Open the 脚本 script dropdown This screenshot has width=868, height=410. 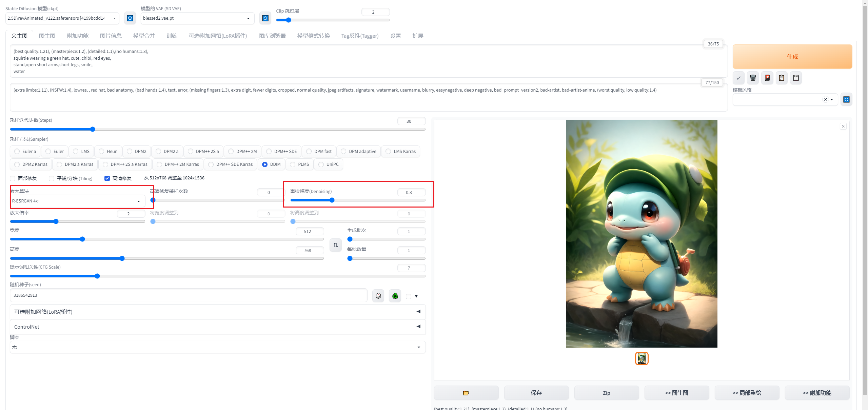click(218, 347)
